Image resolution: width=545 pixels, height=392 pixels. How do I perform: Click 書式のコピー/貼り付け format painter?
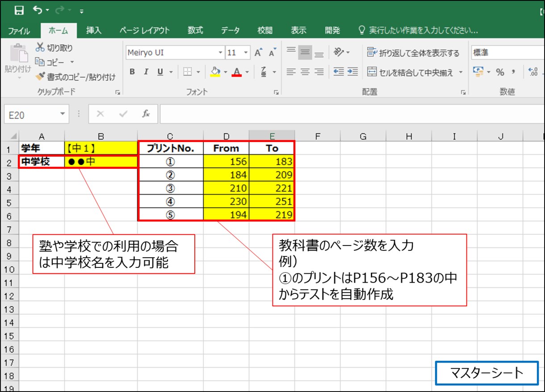click(75, 77)
